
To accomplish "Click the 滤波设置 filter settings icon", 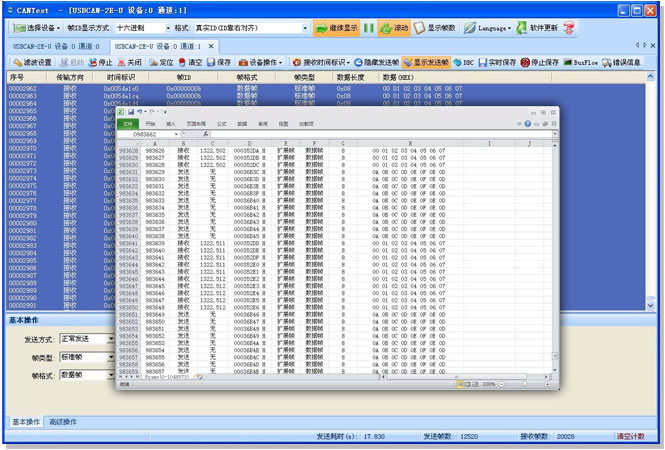I will tap(30, 62).
